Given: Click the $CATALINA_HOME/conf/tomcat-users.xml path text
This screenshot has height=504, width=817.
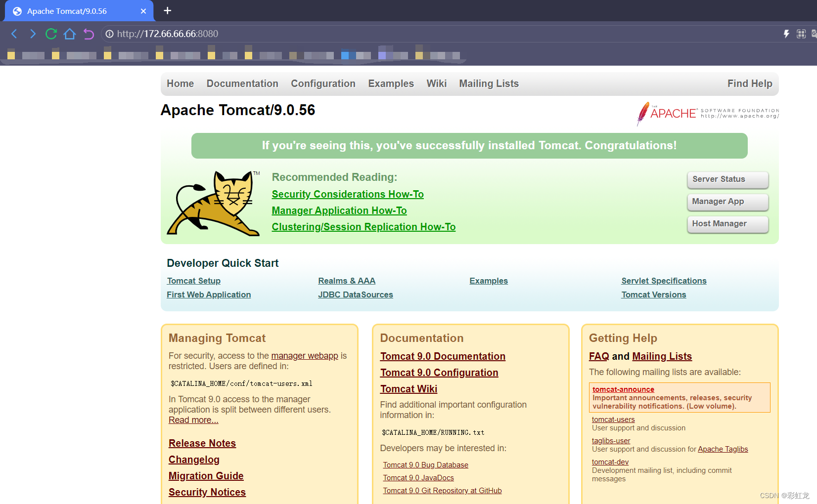Looking at the screenshot, I should (241, 383).
